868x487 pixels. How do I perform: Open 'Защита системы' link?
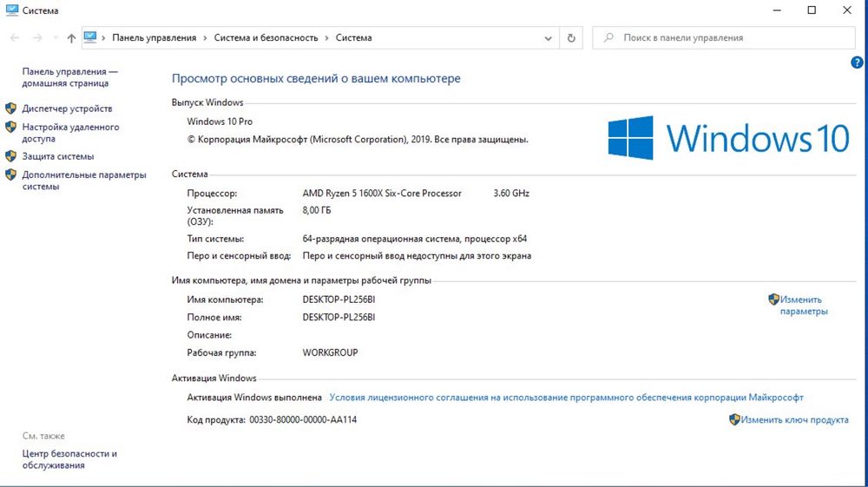(58, 156)
